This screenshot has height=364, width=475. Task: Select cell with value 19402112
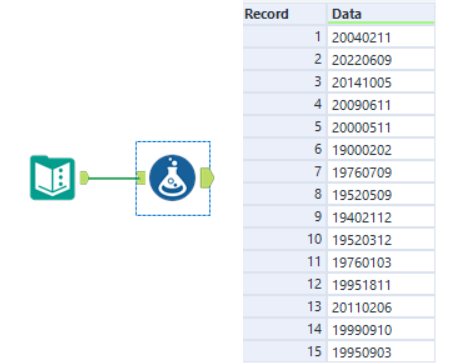pos(381,217)
